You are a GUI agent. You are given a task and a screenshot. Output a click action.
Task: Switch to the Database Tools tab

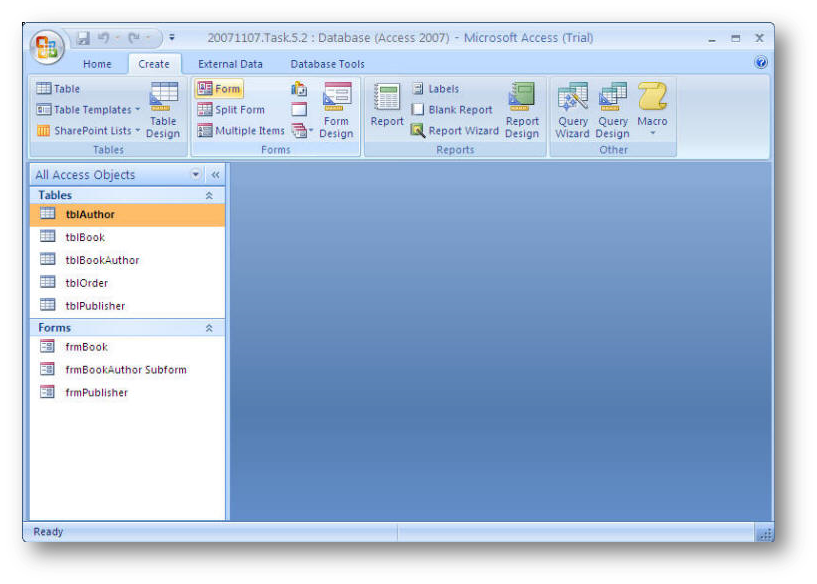pyautogui.click(x=327, y=64)
